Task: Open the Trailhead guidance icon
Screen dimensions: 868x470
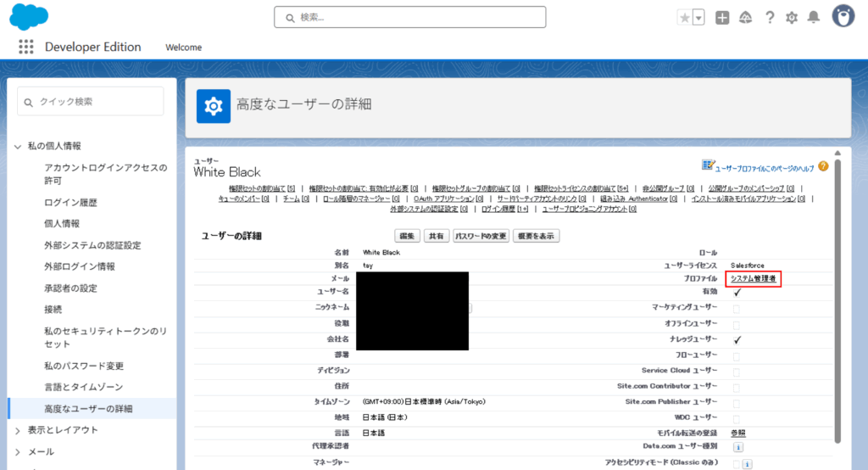Action: pyautogui.click(x=746, y=17)
